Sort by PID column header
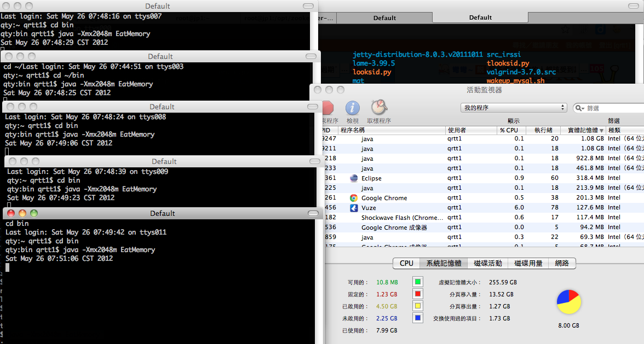The image size is (644, 344). [330, 130]
